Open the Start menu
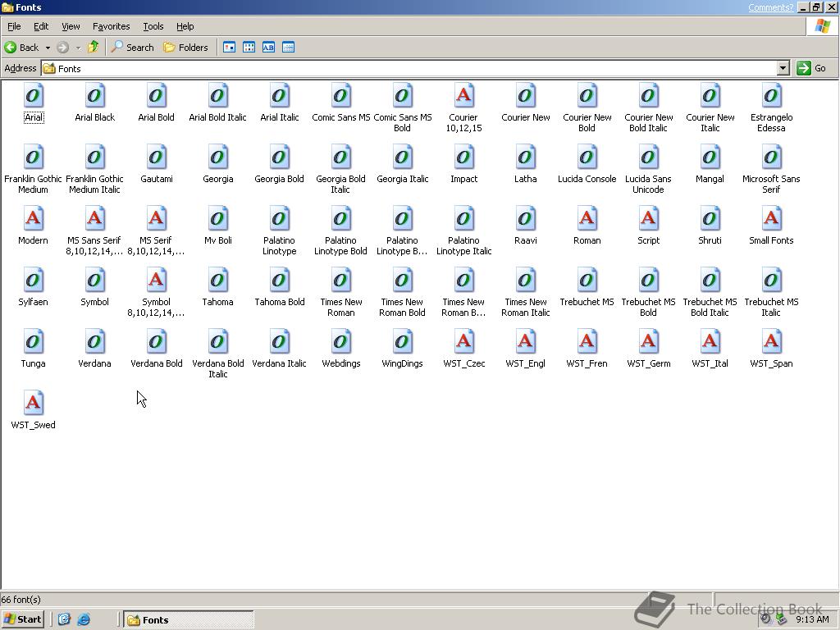This screenshot has height=630, width=840. 22,619
